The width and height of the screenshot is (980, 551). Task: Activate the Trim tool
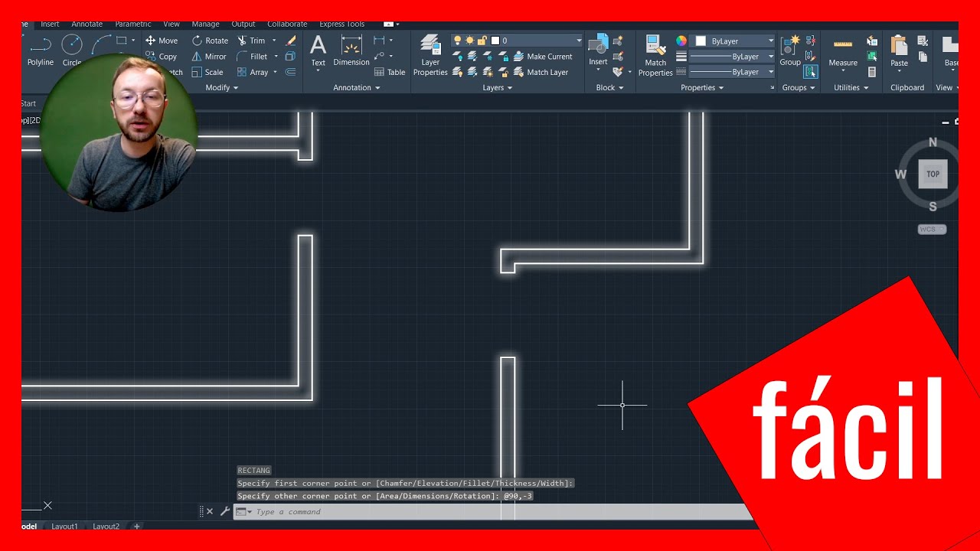[x=251, y=41]
